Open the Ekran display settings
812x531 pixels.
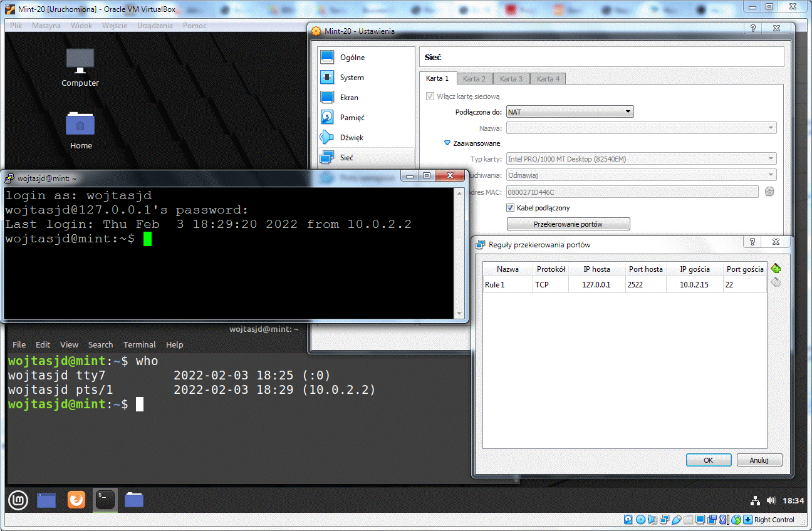367,98
